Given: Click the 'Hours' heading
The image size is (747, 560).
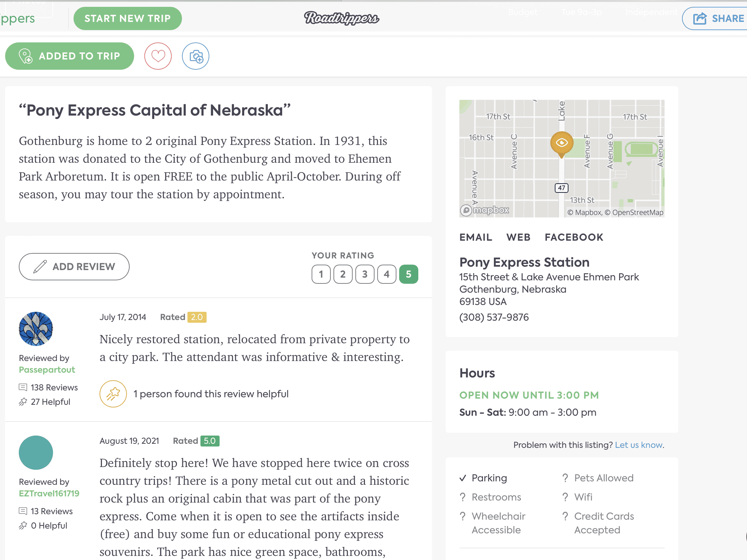Looking at the screenshot, I should [477, 373].
